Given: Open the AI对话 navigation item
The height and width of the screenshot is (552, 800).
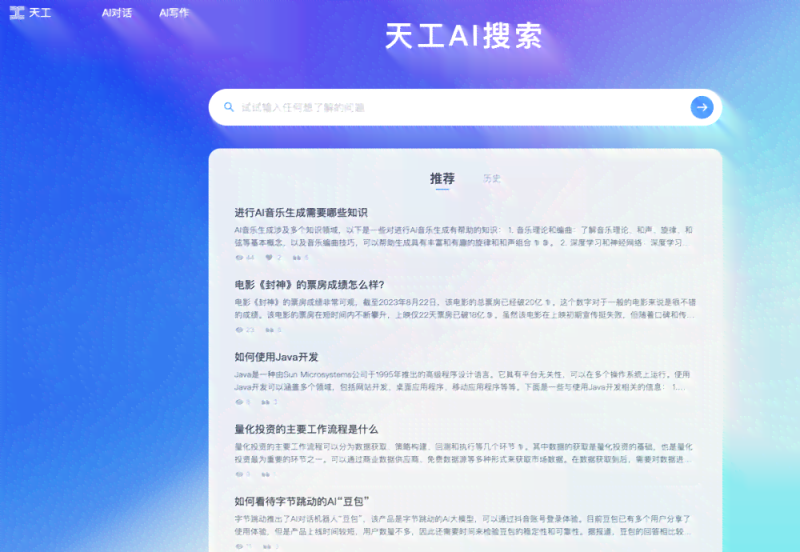Looking at the screenshot, I should tap(116, 13).
